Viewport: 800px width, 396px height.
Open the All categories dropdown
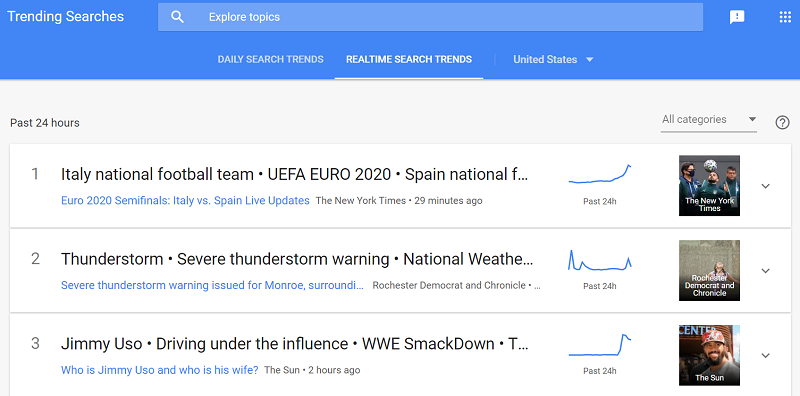(x=709, y=119)
